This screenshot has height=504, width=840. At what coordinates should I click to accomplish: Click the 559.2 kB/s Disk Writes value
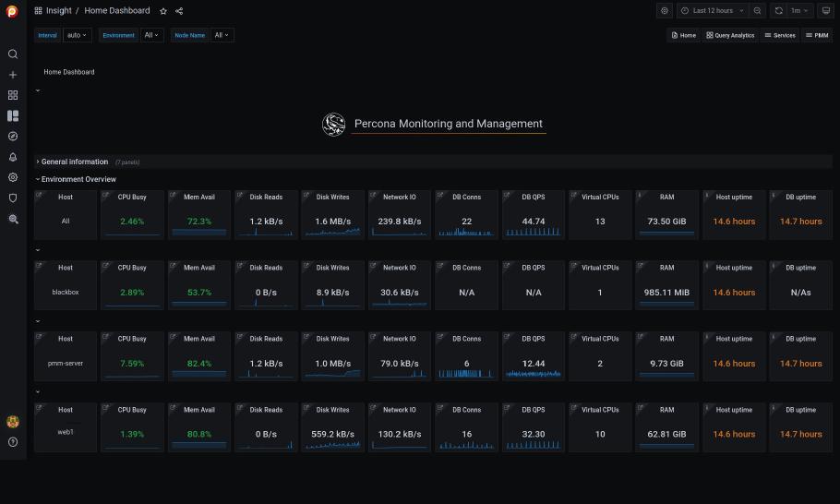point(332,434)
